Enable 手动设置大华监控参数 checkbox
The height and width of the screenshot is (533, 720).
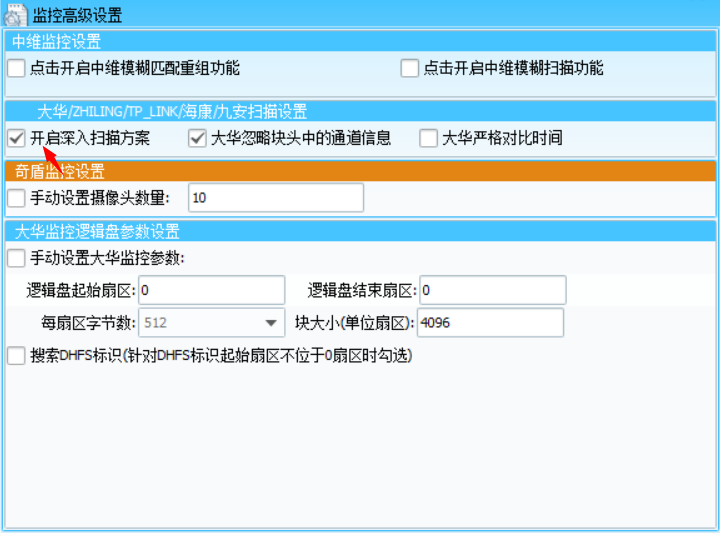(16, 258)
